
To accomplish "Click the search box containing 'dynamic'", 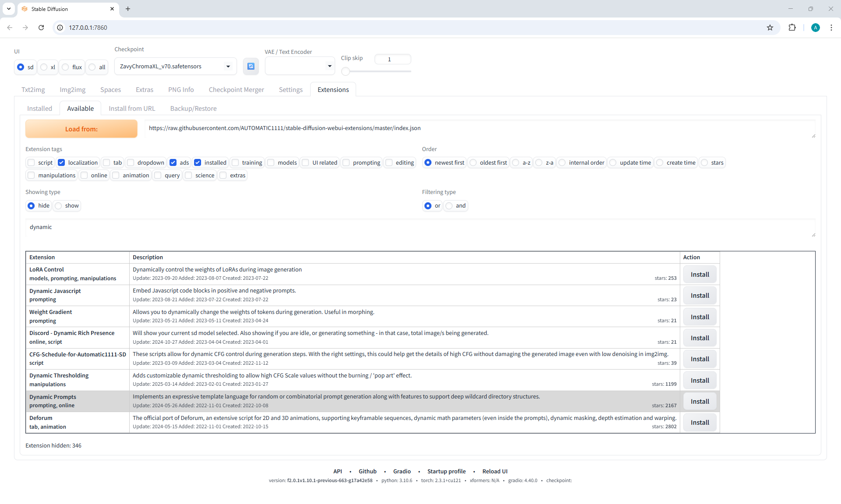I will coord(420,228).
